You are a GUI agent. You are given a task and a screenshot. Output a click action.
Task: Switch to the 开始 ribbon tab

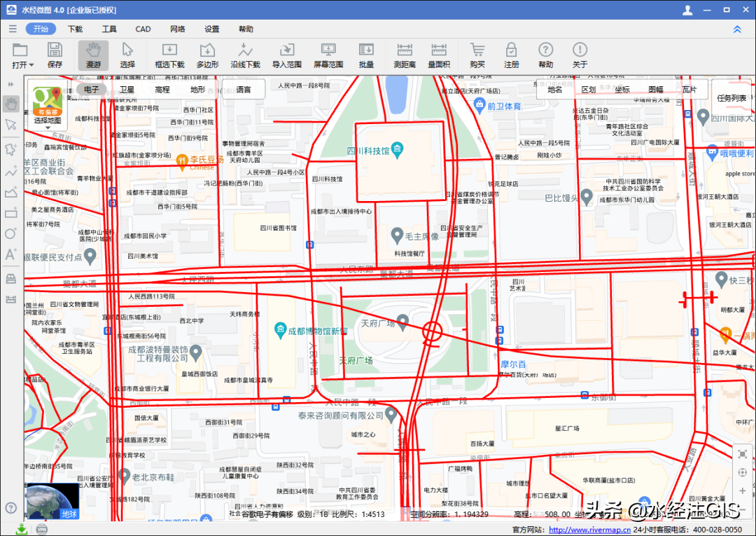(x=41, y=29)
